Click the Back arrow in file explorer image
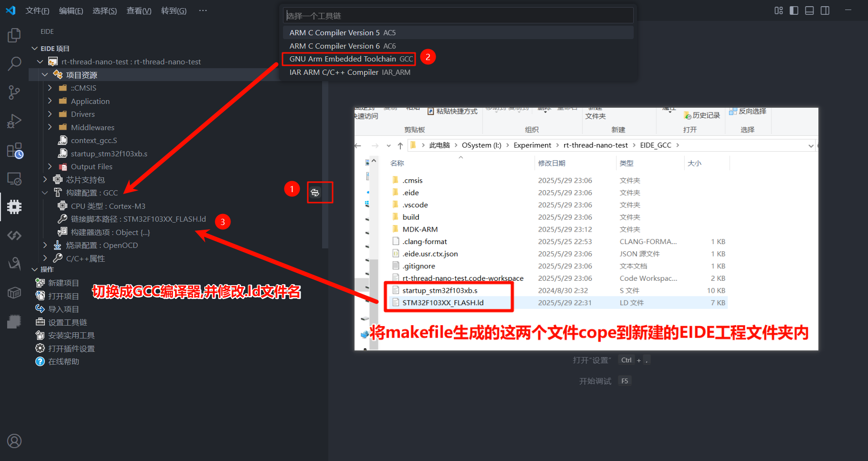This screenshot has width=868, height=461. click(358, 145)
